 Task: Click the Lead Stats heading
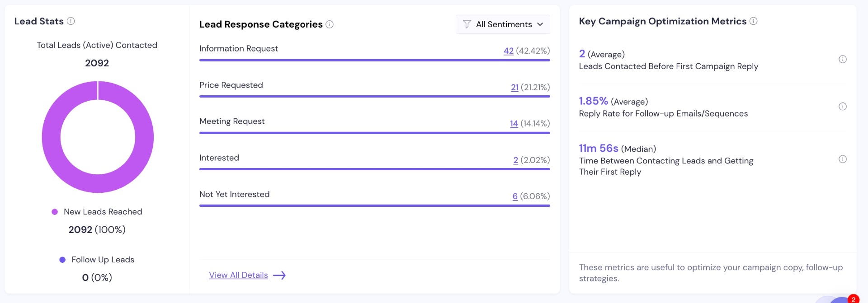39,21
